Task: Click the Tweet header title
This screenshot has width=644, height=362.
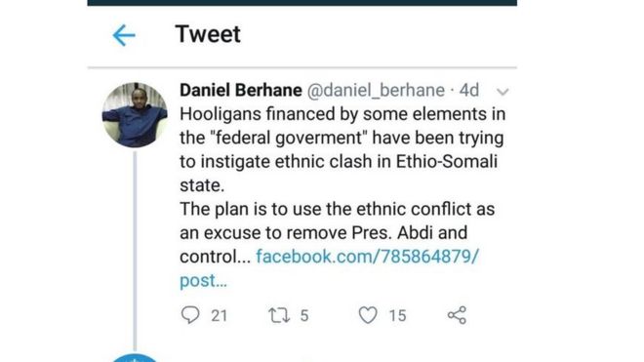Action: pos(208,34)
